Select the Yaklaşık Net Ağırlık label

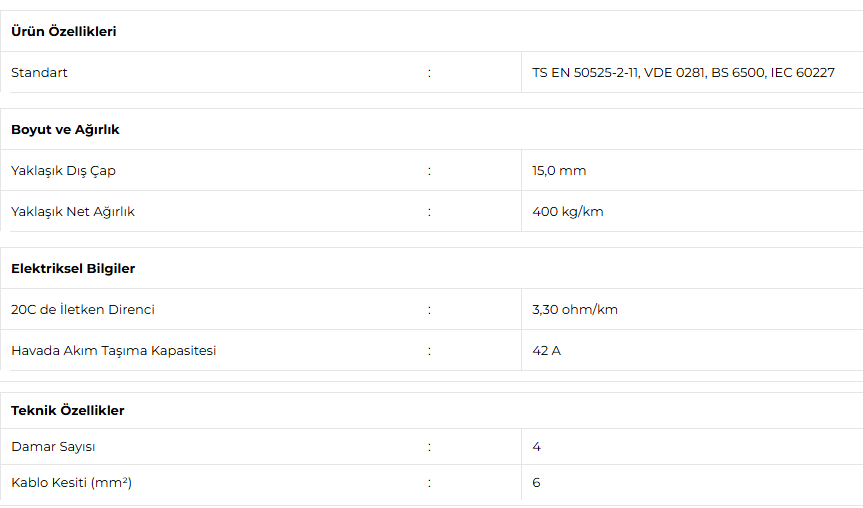point(73,212)
